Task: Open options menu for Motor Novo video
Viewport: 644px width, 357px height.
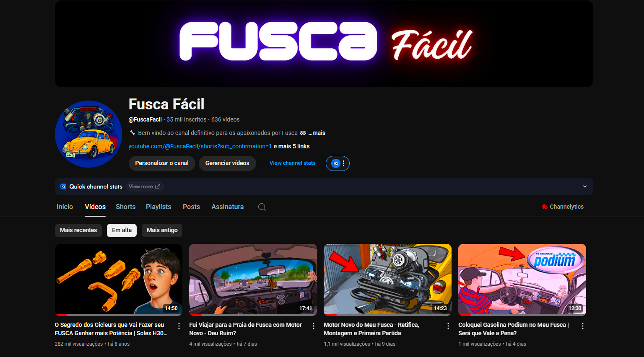Action: tap(448, 326)
